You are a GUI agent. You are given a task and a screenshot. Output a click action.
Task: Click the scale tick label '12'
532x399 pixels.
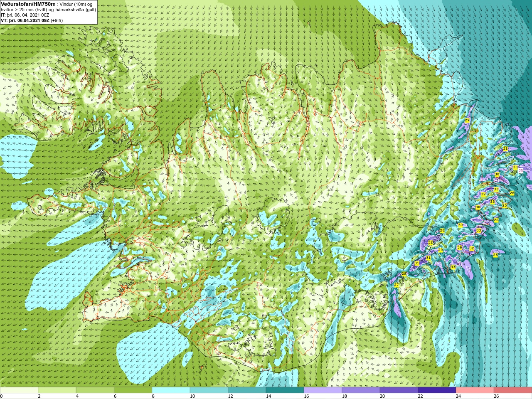click(230, 396)
